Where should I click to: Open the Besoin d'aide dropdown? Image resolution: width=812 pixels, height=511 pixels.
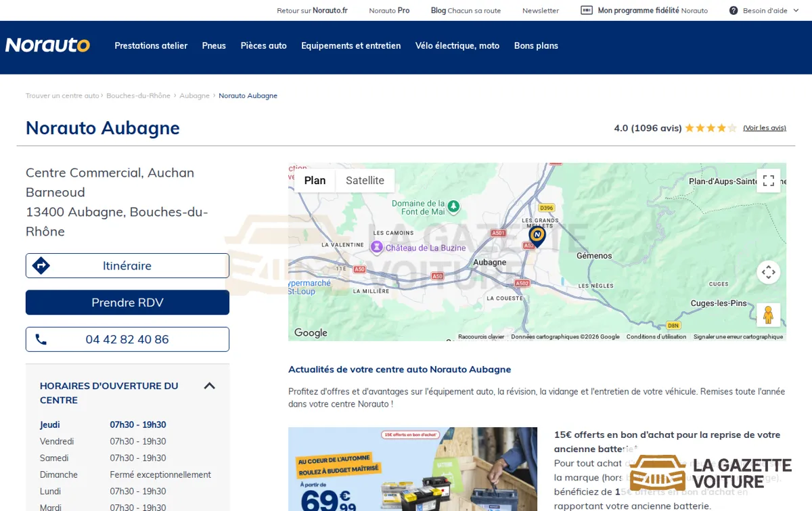click(763, 10)
